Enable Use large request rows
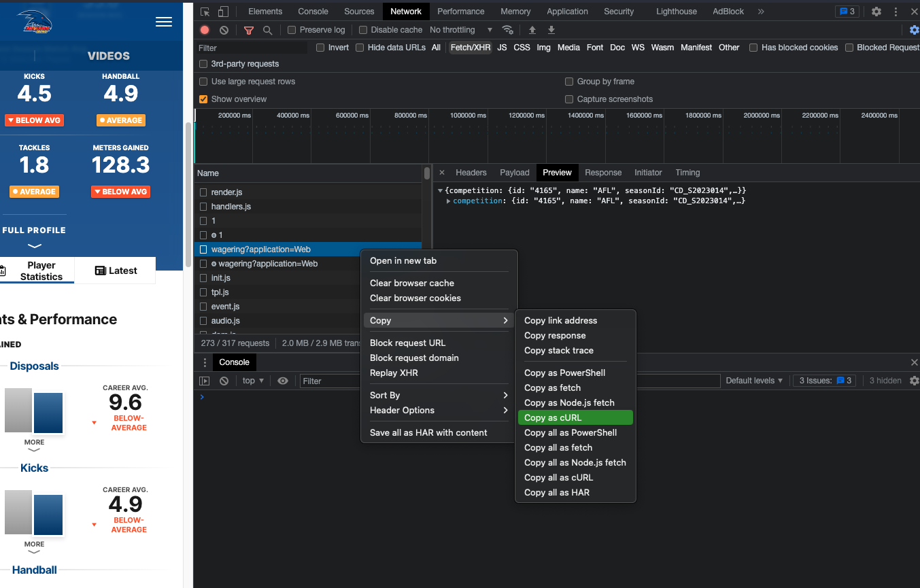Screen dimensions: 920x588 click(203, 82)
